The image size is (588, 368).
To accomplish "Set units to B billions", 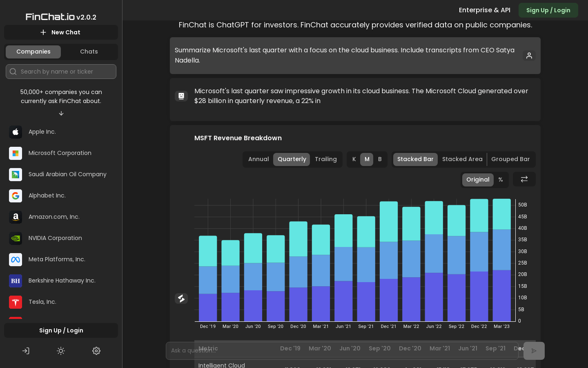I will [380, 159].
